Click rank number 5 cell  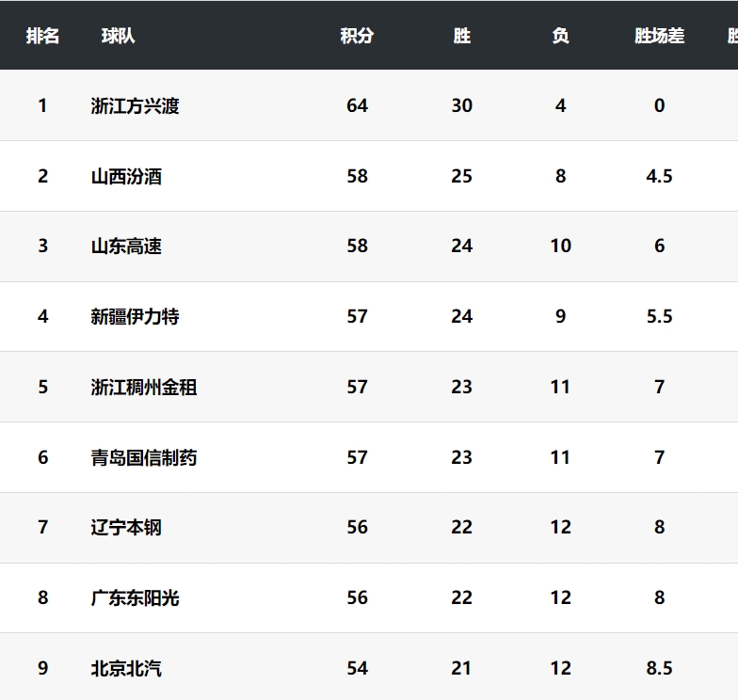(42, 387)
